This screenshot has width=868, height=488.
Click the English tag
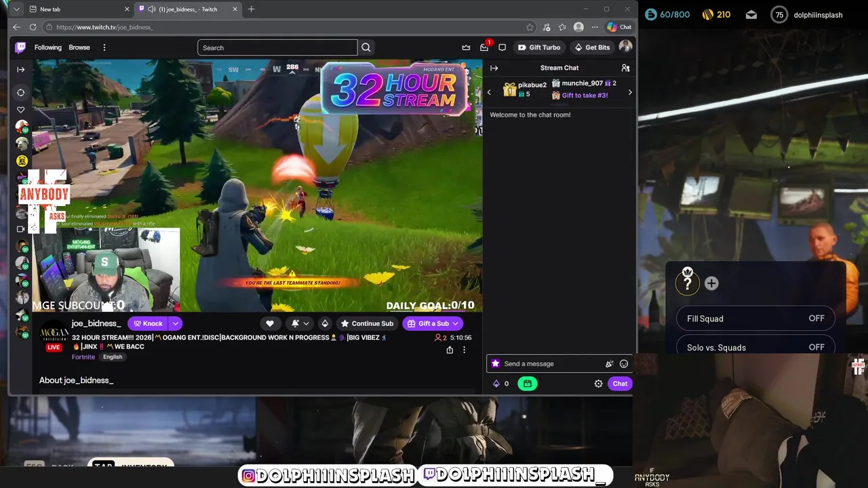pyautogui.click(x=113, y=357)
